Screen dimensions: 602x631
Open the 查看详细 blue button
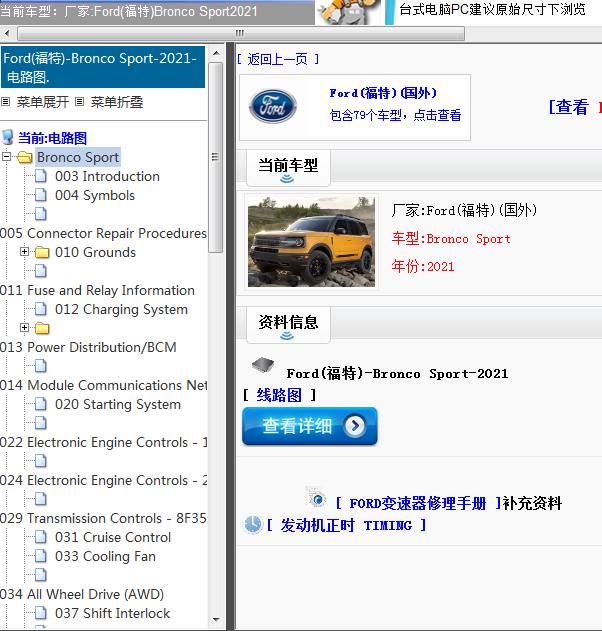point(309,426)
